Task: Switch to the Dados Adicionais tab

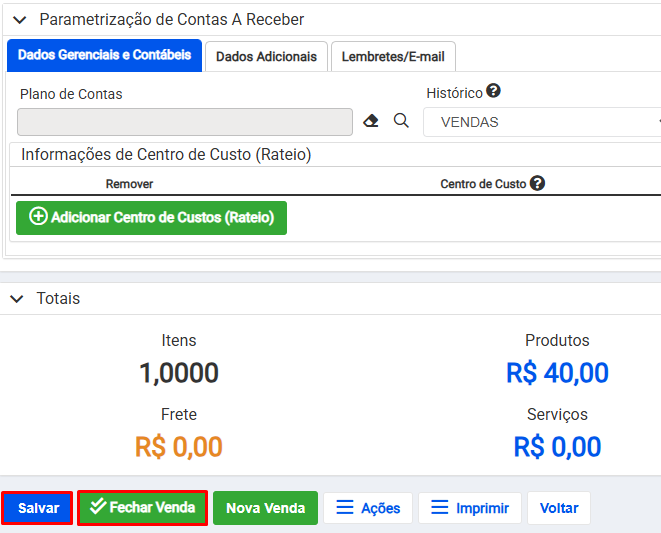Action: (266, 57)
